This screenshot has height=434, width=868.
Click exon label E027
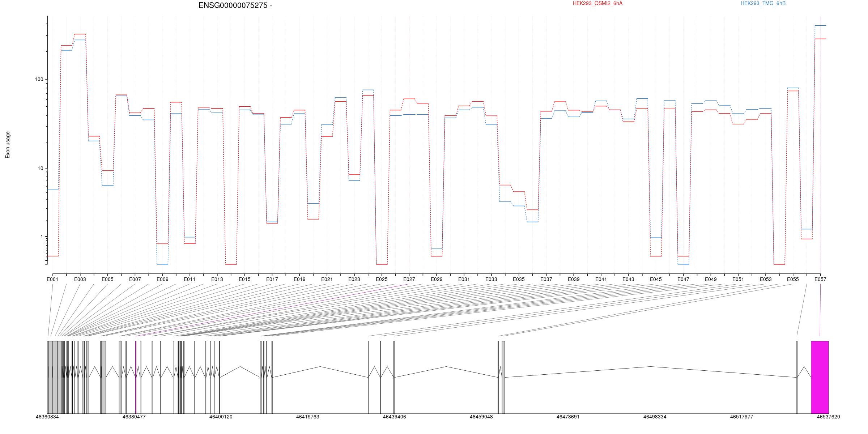click(409, 279)
